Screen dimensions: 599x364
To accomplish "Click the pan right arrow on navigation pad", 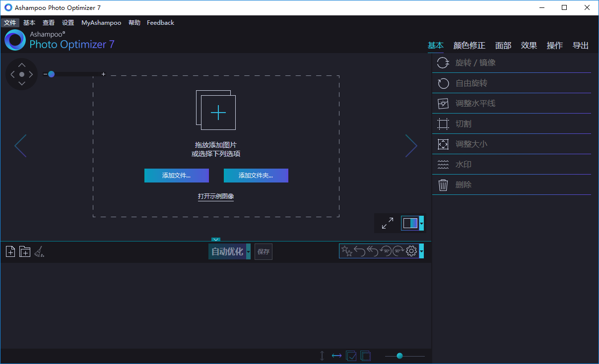I will pyautogui.click(x=31, y=74).
